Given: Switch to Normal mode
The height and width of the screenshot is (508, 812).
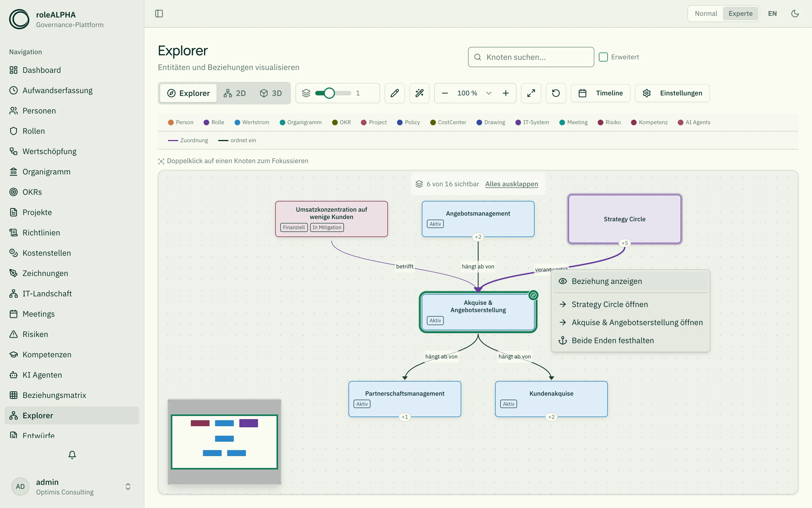Looking at the screenshot, I should pyautogui.click(x=706, y=14).
